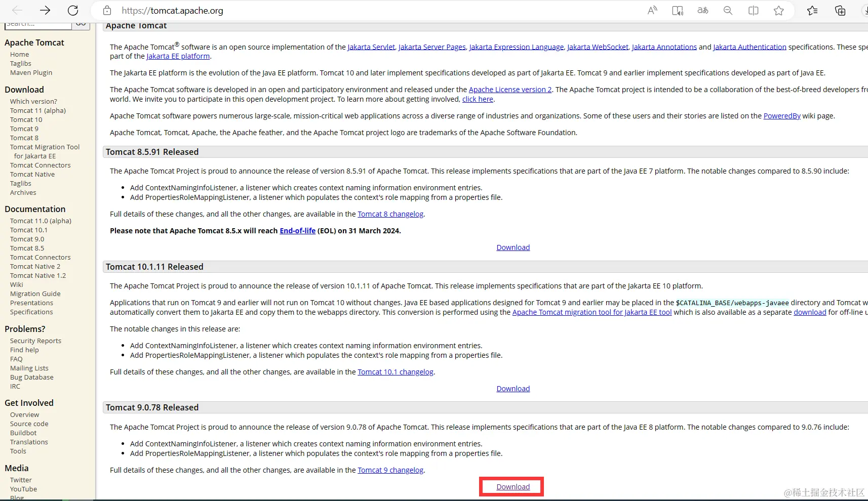The image size is (868, 501).
Task: Open Tomcat Native 1.2 documentation
Action: (38, 276)
